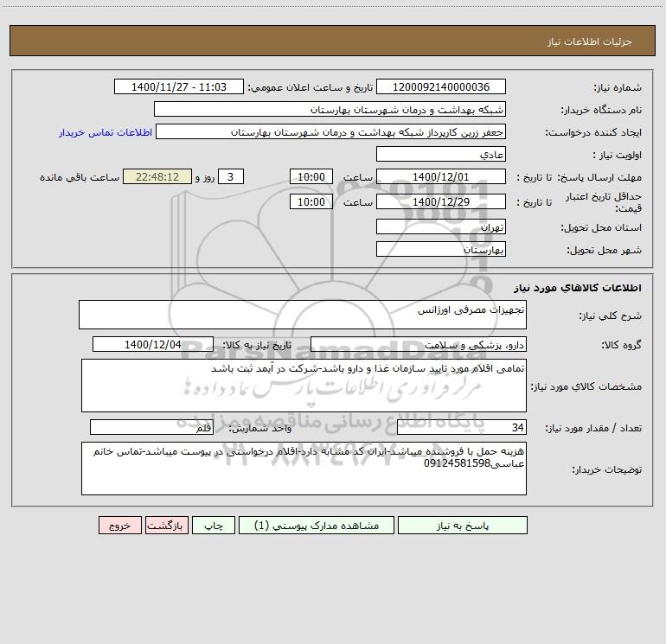
Task: Click the اطلاعات کالاهای مورد نیاز section heading
Action: coord(578,288)
